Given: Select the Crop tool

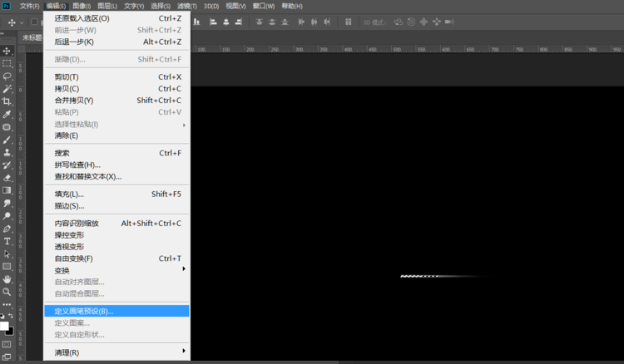Looking at the screenshot, I should pos(7,101).
